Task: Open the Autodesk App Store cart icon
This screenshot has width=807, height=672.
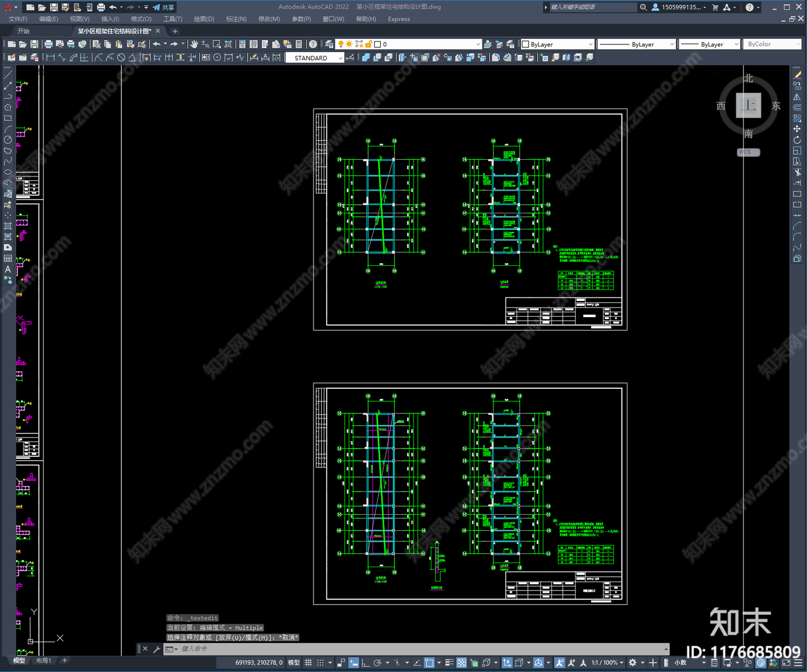Action: click(715, 7)
